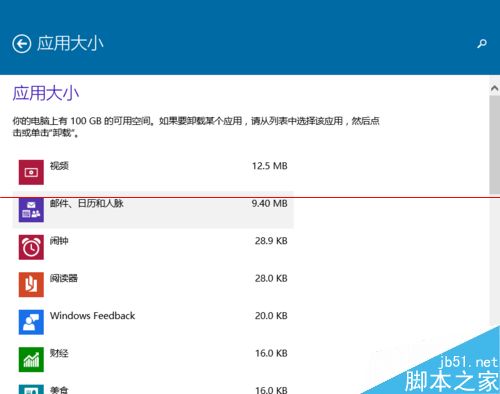
Task: Click the 闹钟 alarm clock icon
Action: (x=31, y=247)
